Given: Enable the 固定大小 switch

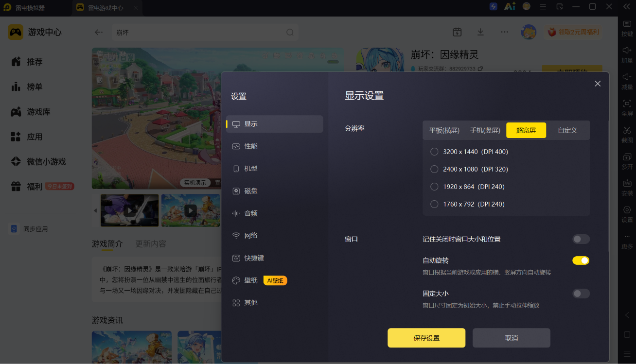Looking at the screenshot, I should click(x=581, y=294).
